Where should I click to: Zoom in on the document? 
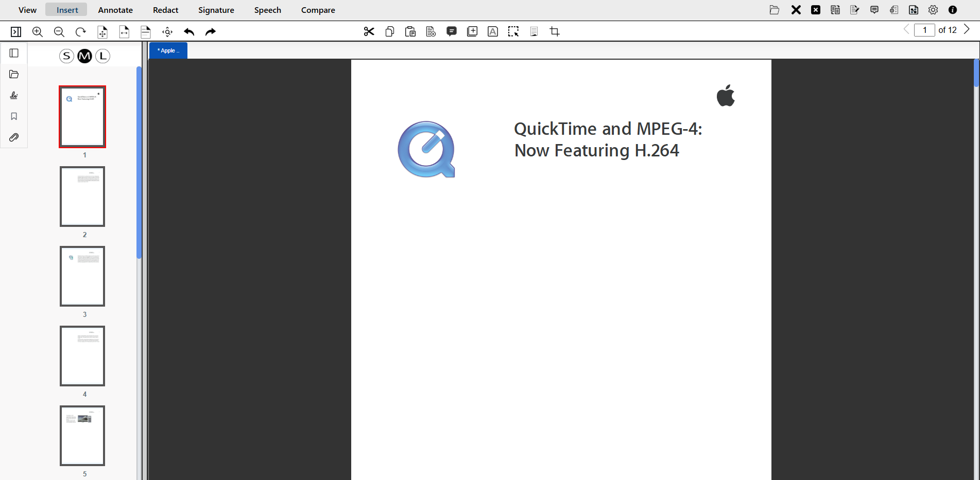point(37,31)
